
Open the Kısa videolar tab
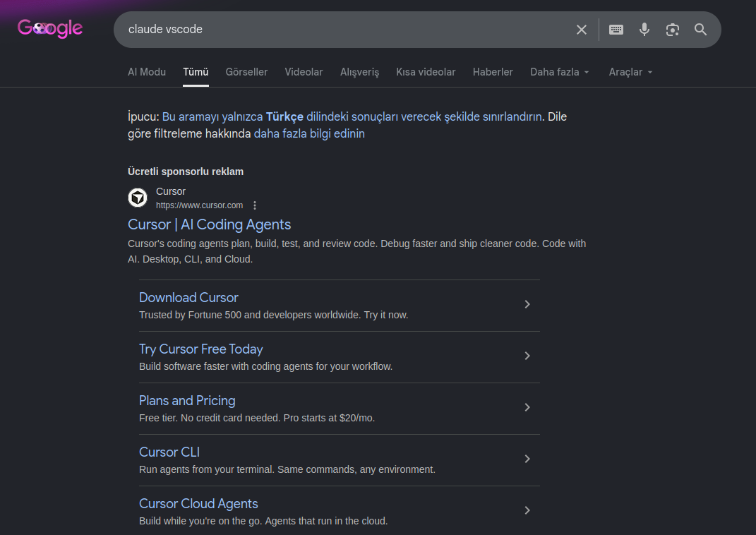(426, 72)
